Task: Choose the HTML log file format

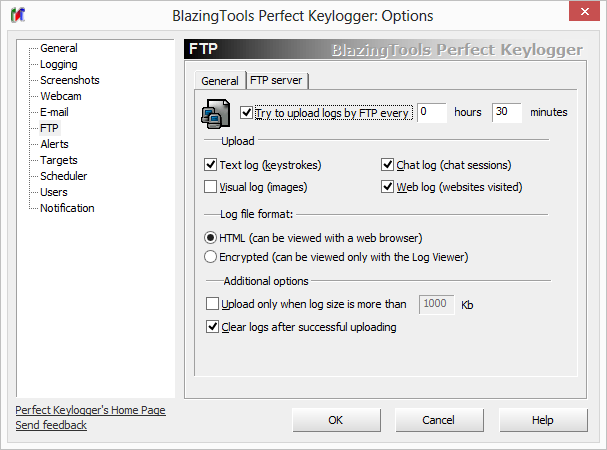Action: pos(210,238)
